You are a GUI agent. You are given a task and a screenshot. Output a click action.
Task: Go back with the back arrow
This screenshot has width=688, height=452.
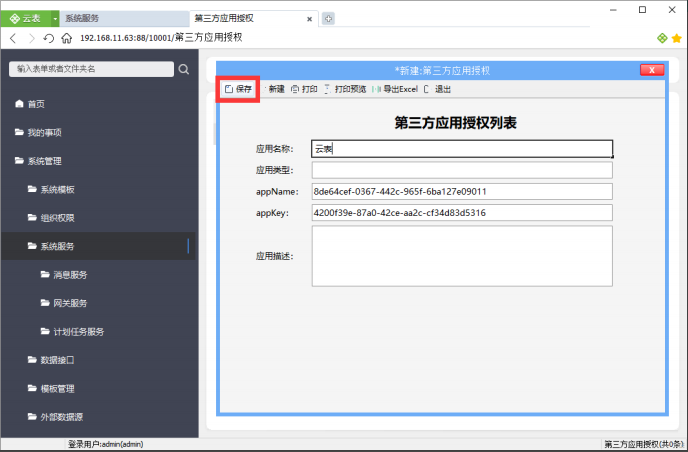(x=13, y=39)
